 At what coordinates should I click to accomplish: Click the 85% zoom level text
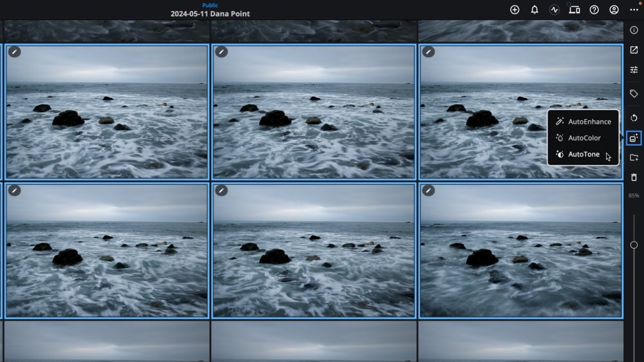tap(633, 196)
